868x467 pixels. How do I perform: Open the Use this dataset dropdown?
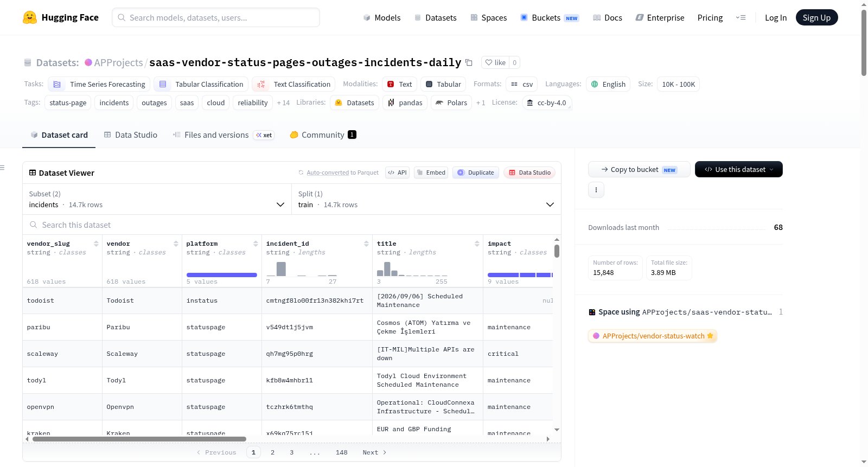click(x=739, y=169)
